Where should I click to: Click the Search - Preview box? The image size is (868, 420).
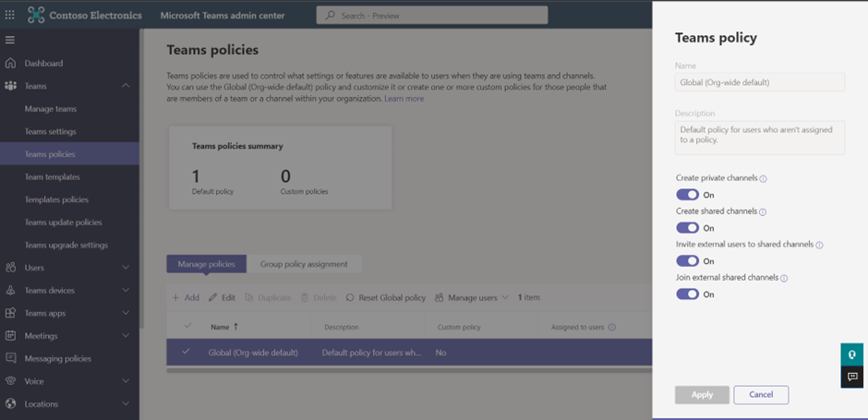point(432,16)
